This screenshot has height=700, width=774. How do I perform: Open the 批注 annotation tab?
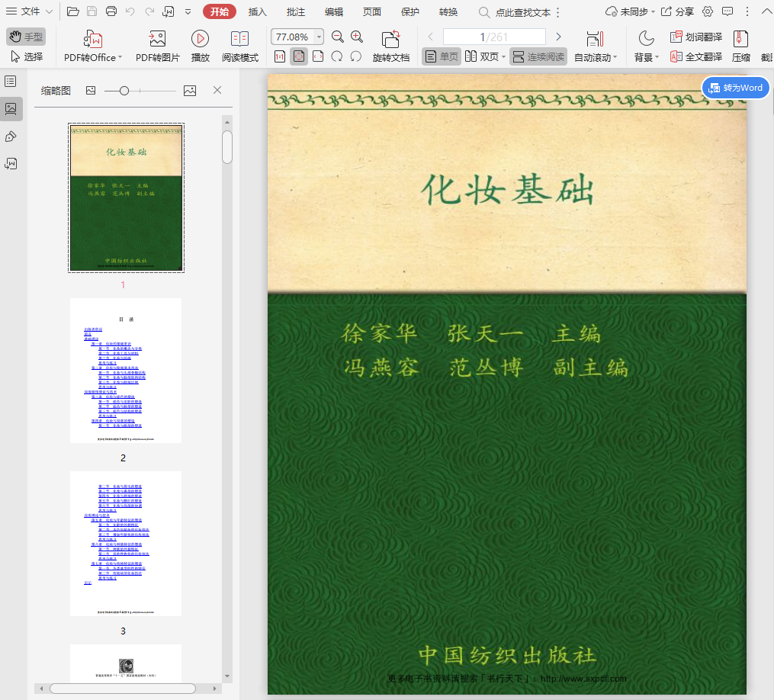tap(296, 12)
